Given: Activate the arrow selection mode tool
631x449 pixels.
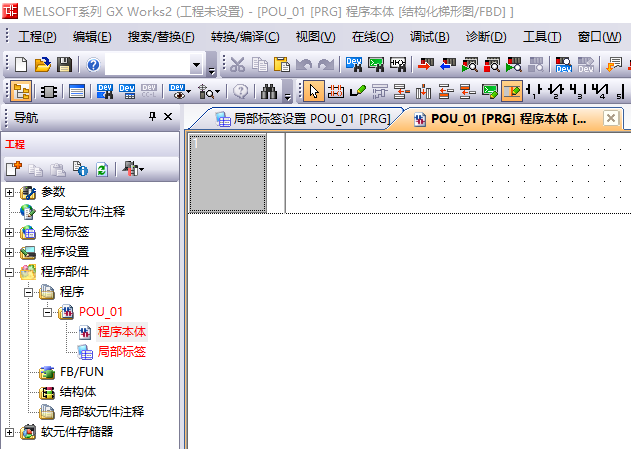Looking at the screenshot, I should [313, 92].
